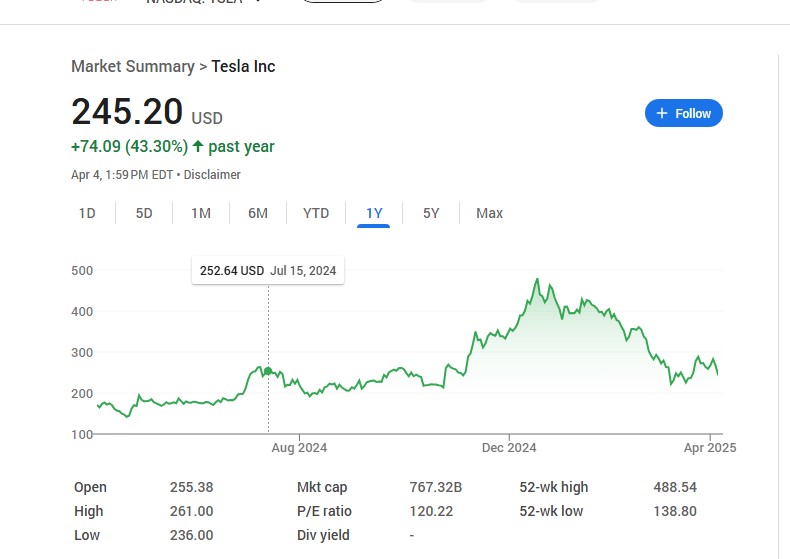790x559 pixels.
Task: Click the green chart data point marker
Action: pos(268,371)
